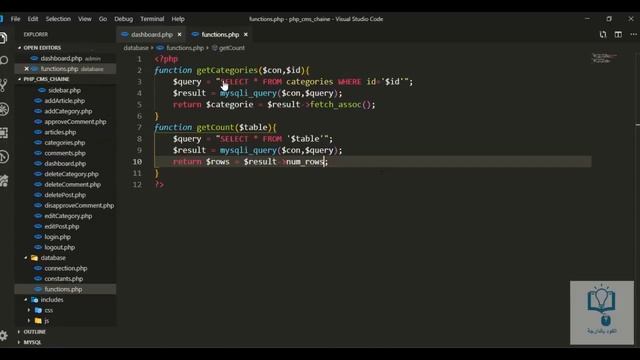Open the Explorer view in activity bar
640x360 pixels.
[x=3, y=38]
